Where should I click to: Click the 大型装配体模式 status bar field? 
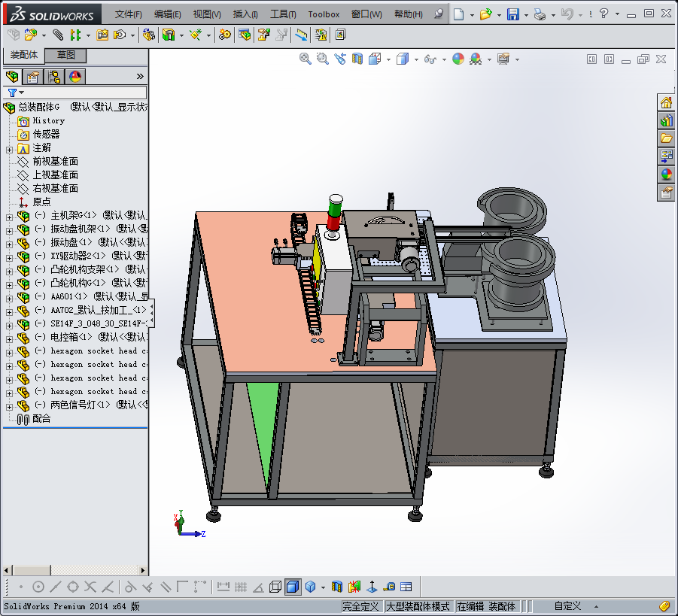pos(418,606)
